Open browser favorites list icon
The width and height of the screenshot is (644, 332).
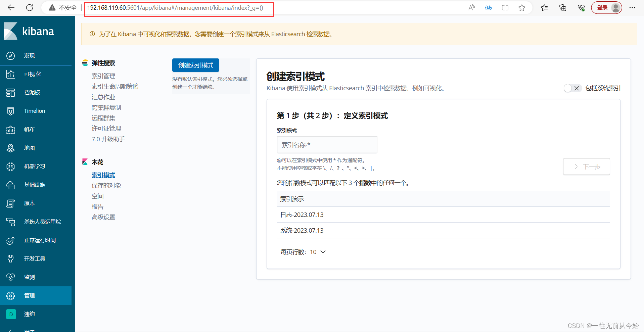pyautogui.click(x=545, y=8)
